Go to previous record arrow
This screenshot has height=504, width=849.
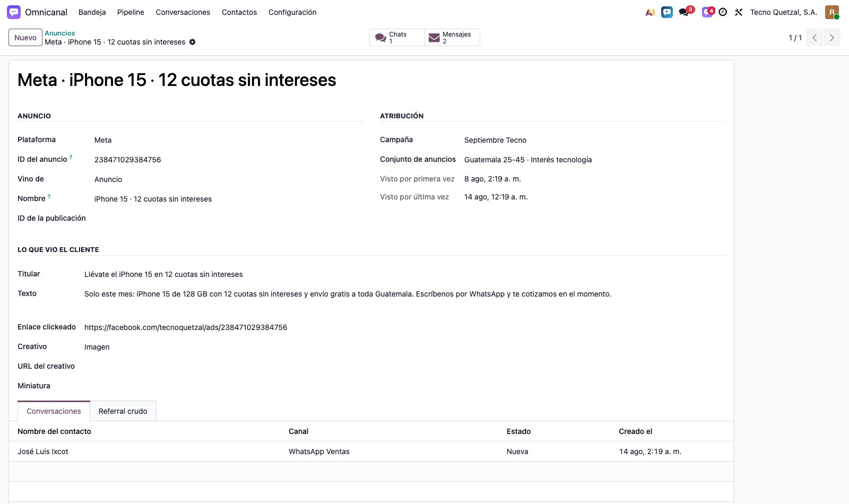click(x=815, y=38)
